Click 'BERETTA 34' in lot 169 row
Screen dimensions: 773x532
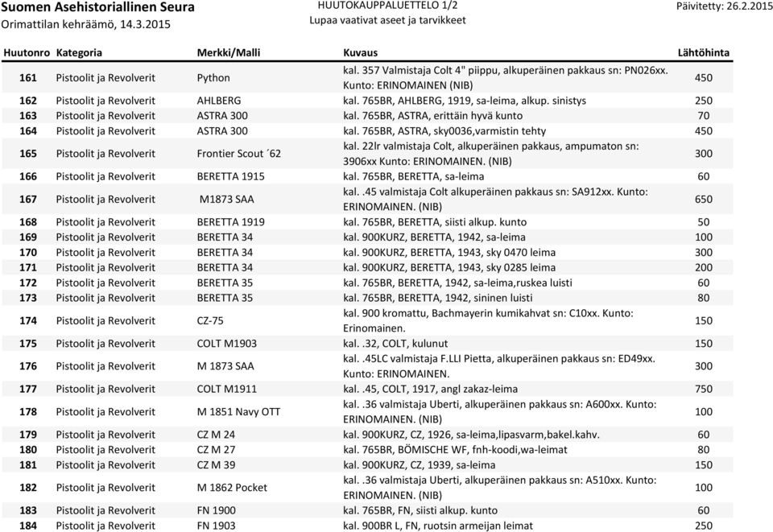225,237
